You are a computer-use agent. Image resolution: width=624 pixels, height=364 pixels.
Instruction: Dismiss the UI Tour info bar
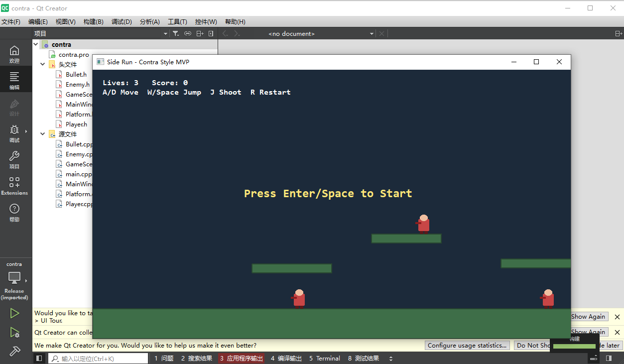[617, 317]
